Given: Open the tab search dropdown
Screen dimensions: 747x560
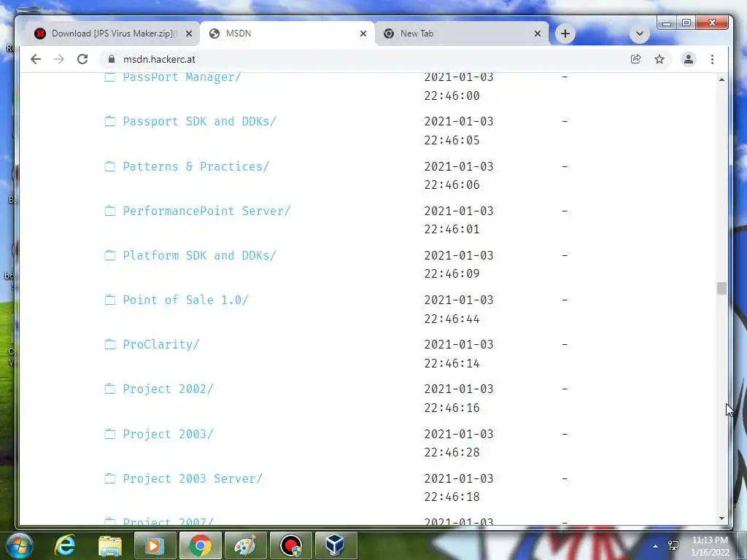Looking at the screenshot, I should pyautogui.click(x=640, y=34).
